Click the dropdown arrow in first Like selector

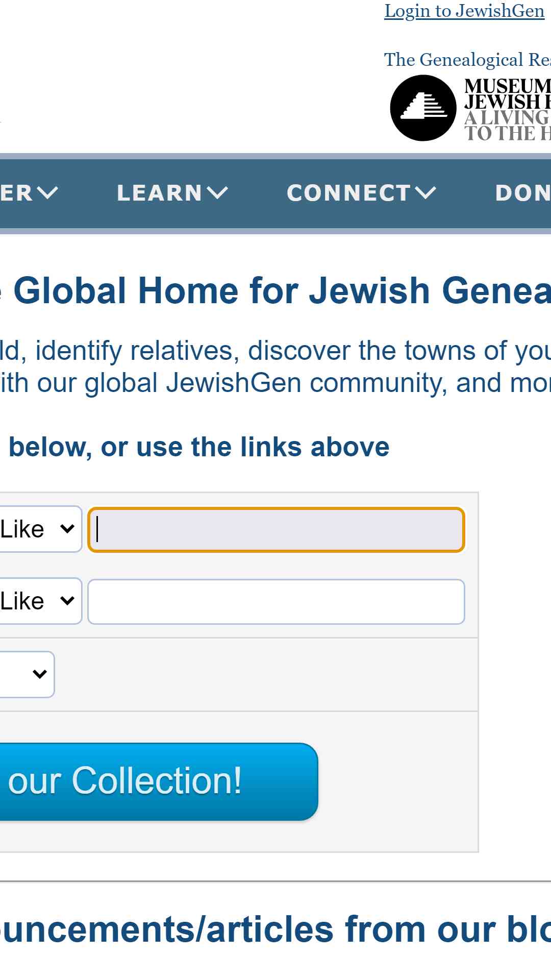click(67, 529)
